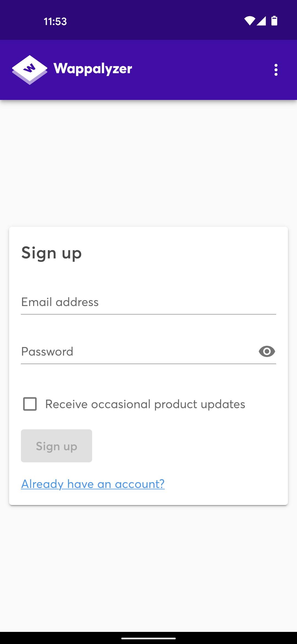
Task: Tap the "Sign up" card heading
Action: [x=52, y=253]
